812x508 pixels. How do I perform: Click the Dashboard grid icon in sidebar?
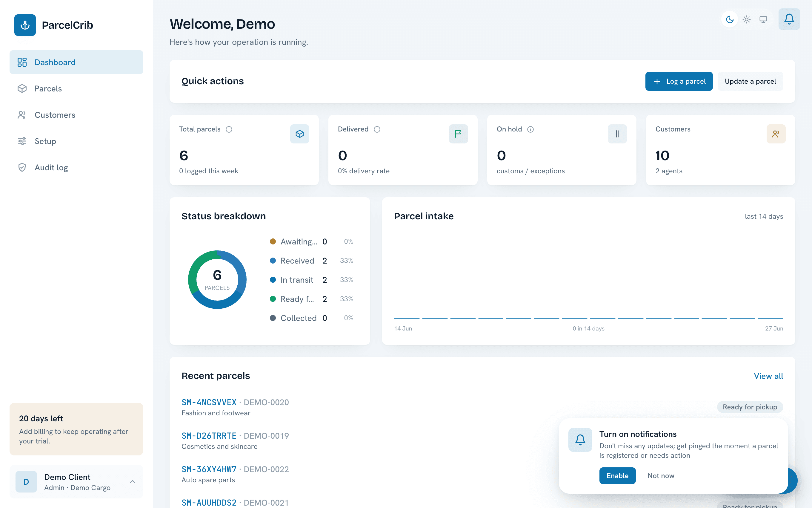[22, 62]
